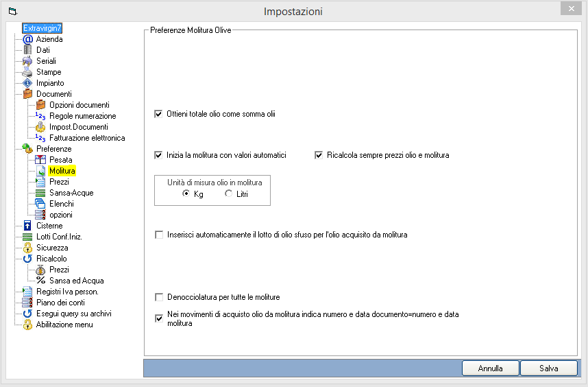The width and height of the screenshot is (588, 387).
Task: Open Abilitazione menu label
Action: (x=64, y=325)
